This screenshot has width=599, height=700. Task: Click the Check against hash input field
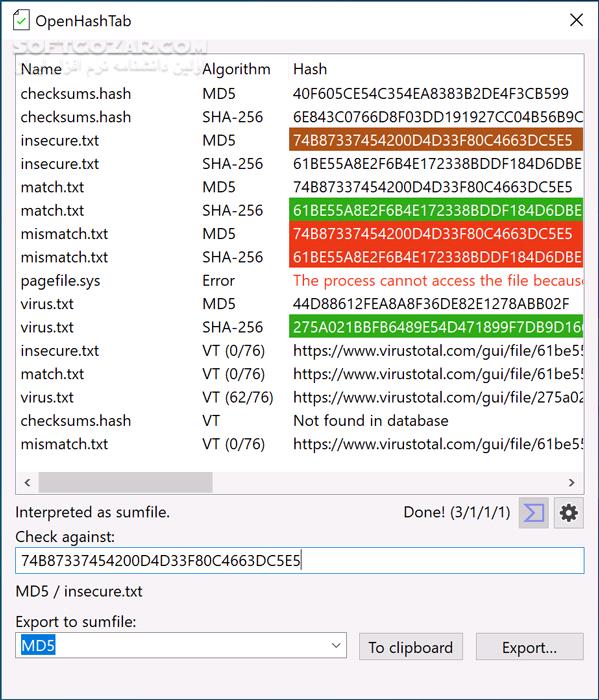click(x=300, y=560)
